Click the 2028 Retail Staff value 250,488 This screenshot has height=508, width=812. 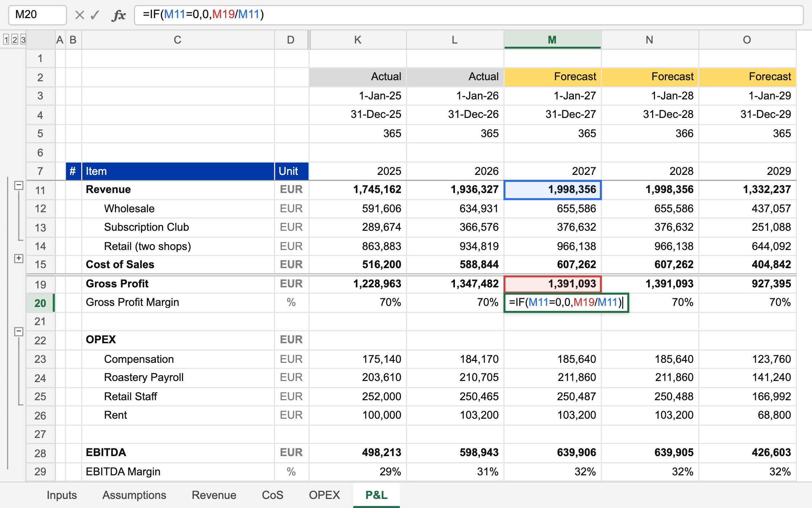650,397
